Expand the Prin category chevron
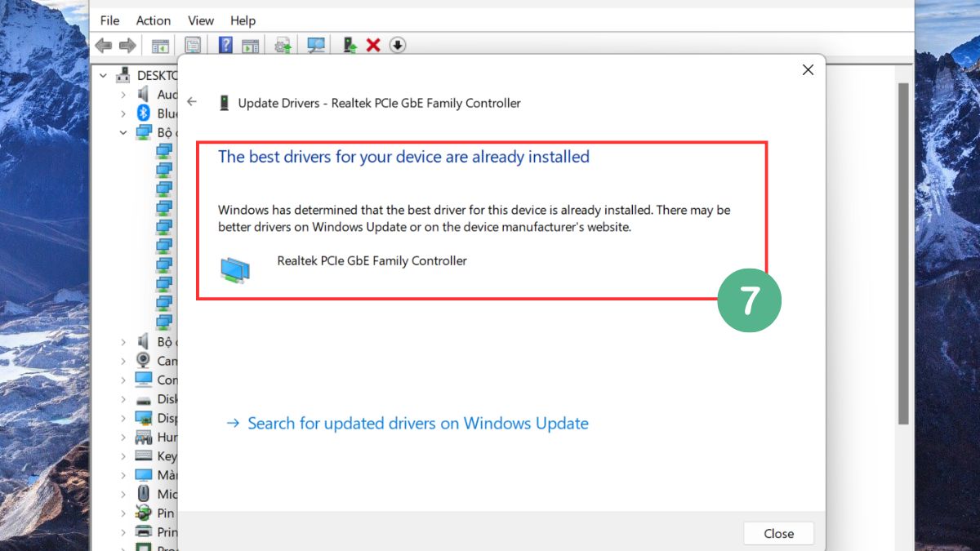 [x=123, y=532]
